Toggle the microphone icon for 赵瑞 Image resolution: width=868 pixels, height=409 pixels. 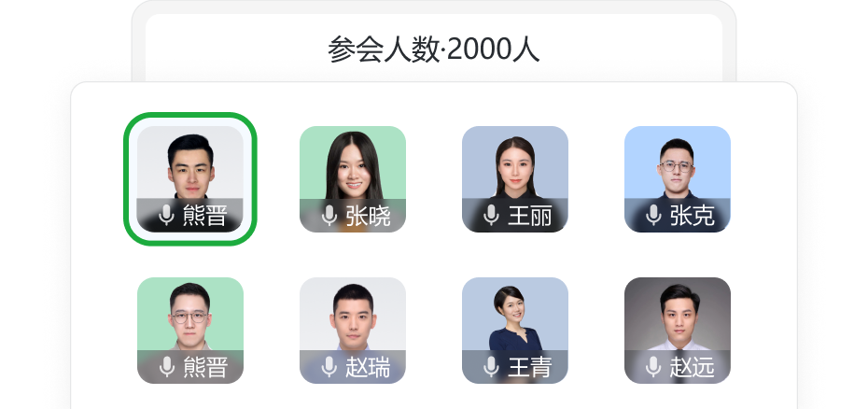tap(329, 367)
